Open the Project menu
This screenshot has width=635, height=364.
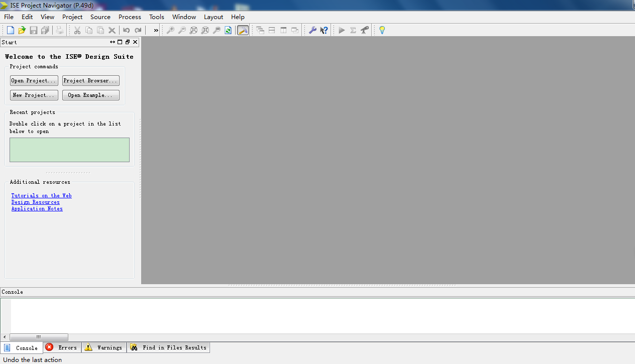pyautogui.click(x=72, y=17)
